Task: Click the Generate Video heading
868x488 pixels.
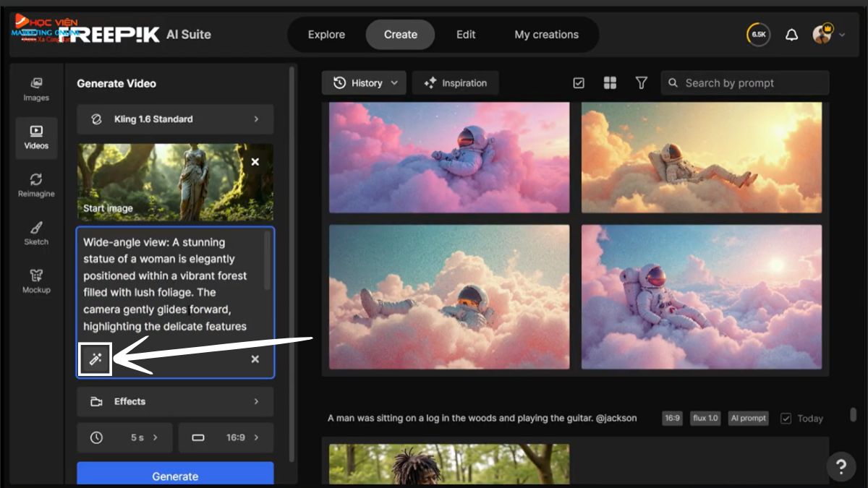Action: tap(116, 84)
